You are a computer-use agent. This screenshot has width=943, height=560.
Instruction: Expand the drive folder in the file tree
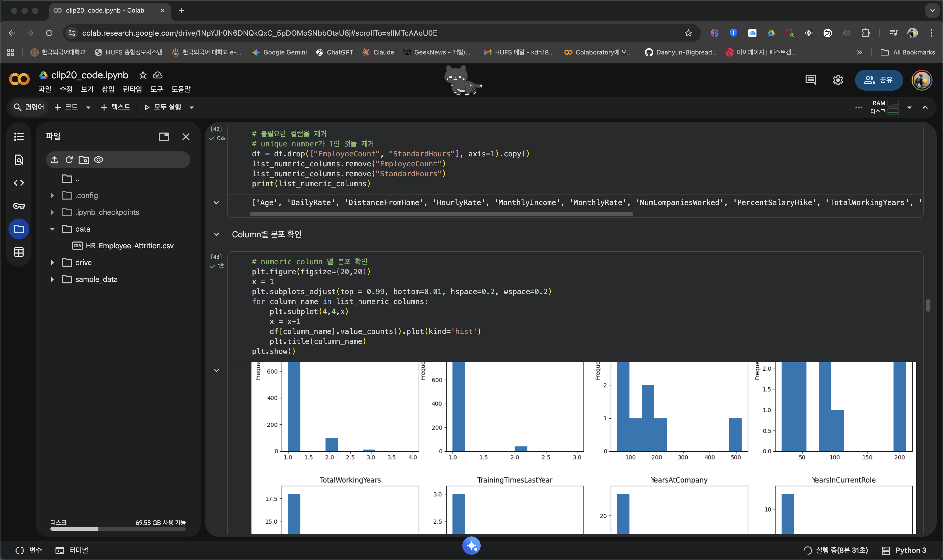[52, 262]
